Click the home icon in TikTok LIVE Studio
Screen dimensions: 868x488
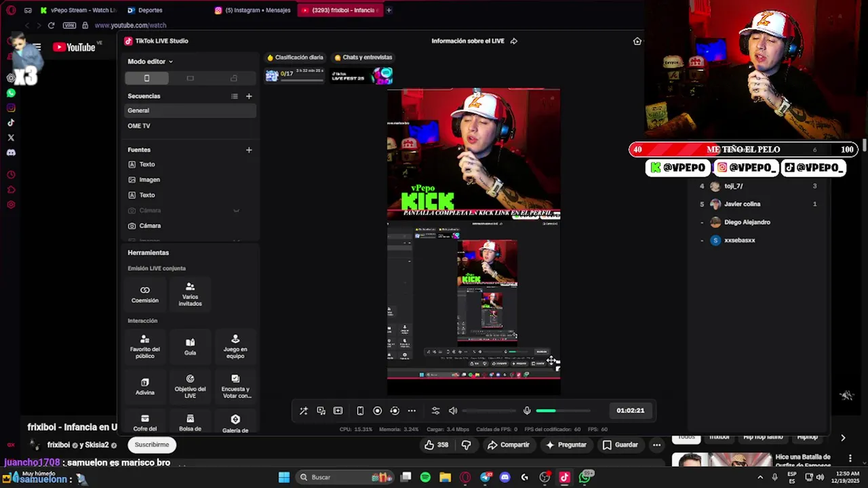(x=637, y=41)
